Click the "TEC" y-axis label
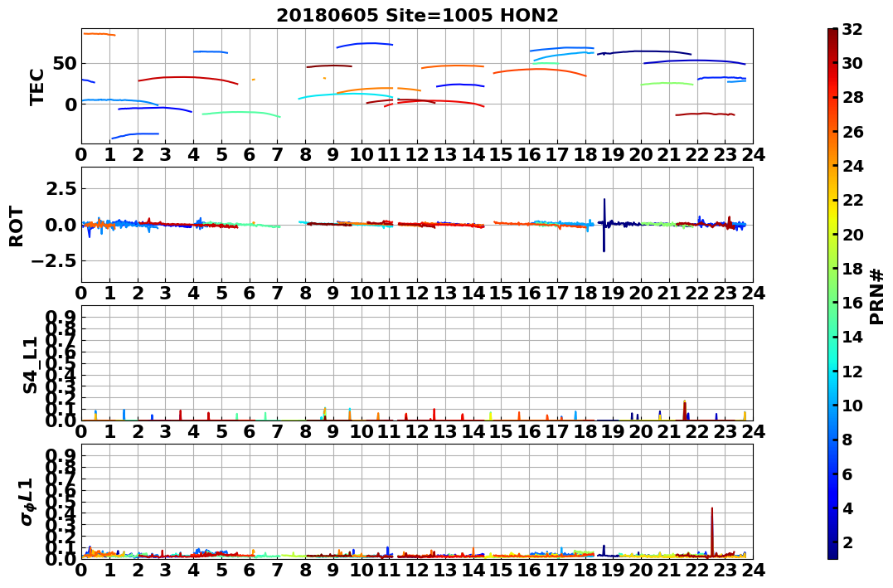Screen dimensions: 893x588 (x=36, y=86)
